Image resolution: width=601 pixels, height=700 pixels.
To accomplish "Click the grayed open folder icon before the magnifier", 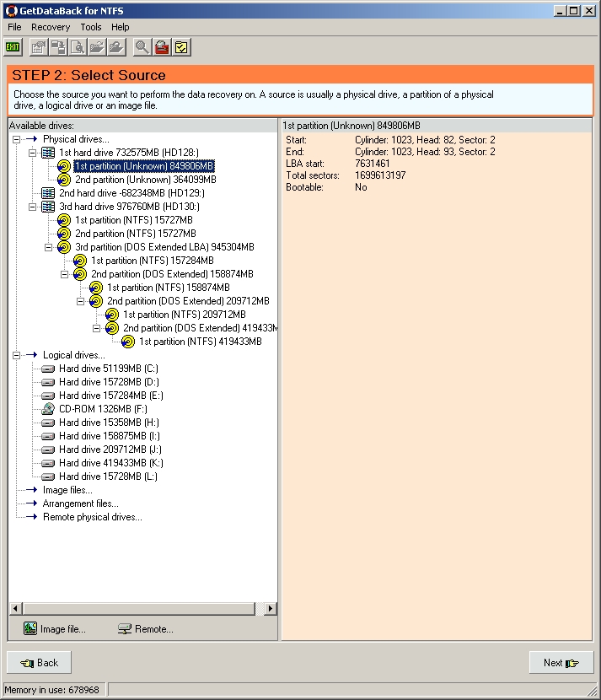I will click(116, 47).
